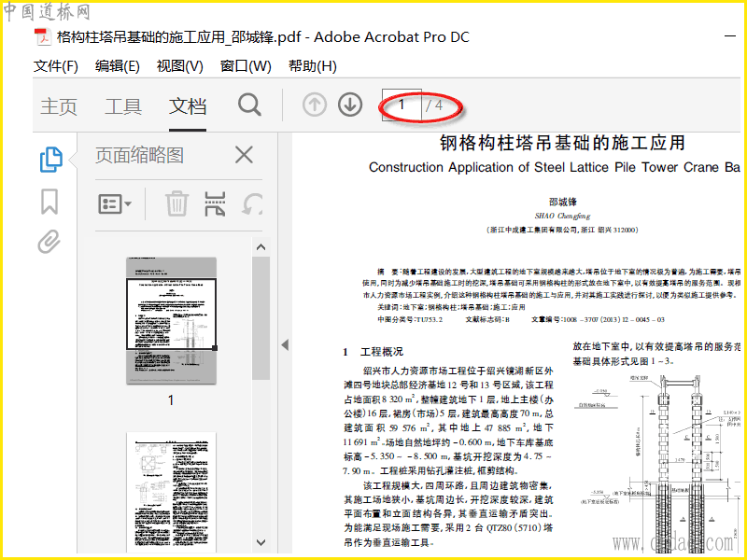Switch to the 主页 tab
747x560 pixels.
[59, 105]
